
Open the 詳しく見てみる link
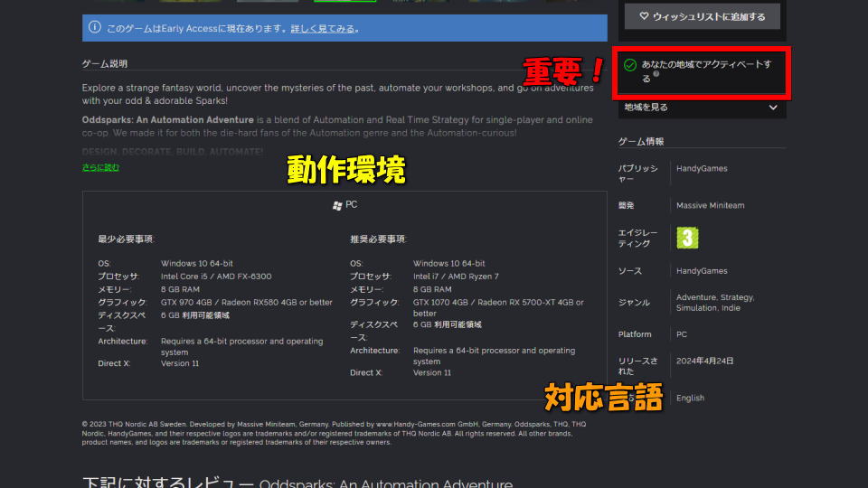coord(323,28)
